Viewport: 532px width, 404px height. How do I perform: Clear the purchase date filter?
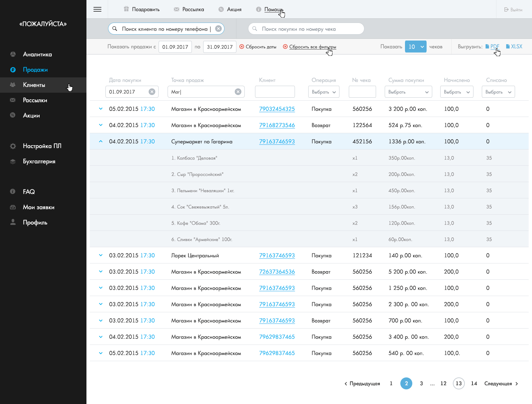[152, 92]
